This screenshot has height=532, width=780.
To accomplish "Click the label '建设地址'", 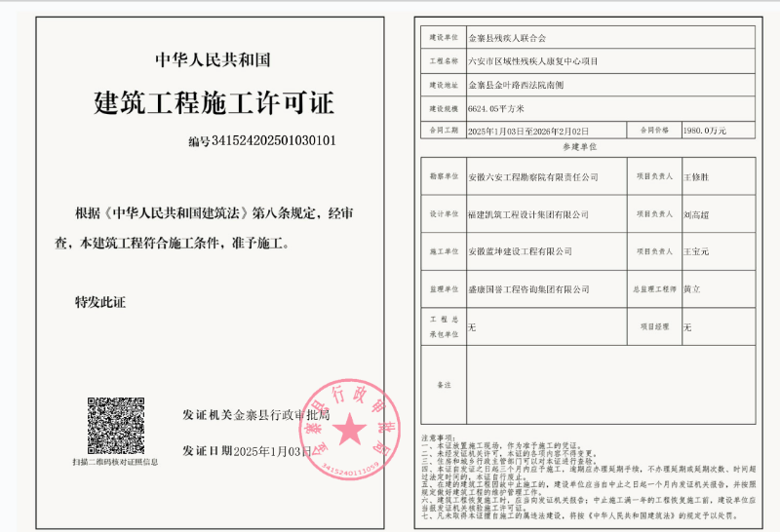I will pyautogui.click(x=444, y=85).
